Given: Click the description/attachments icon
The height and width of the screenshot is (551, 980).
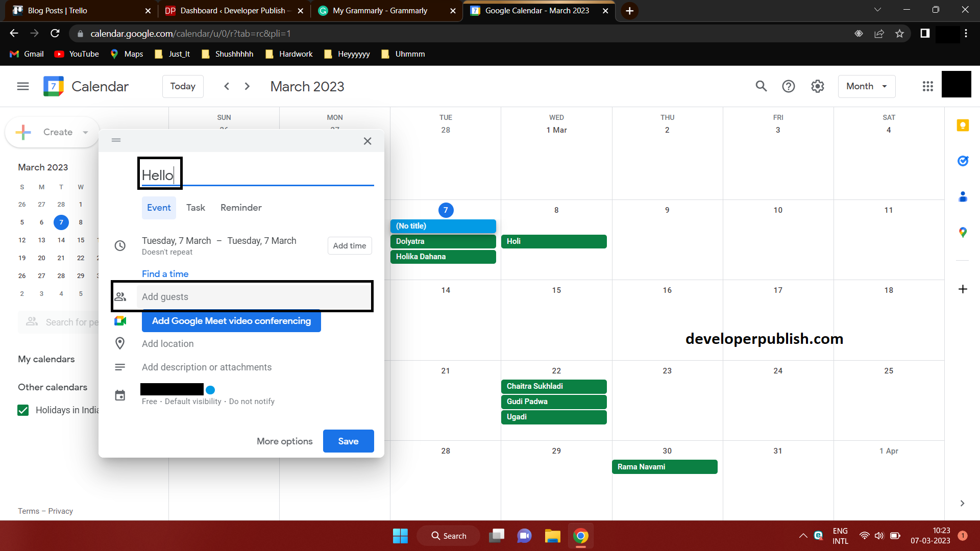Looking at the screenshot, I should [120, 367].
